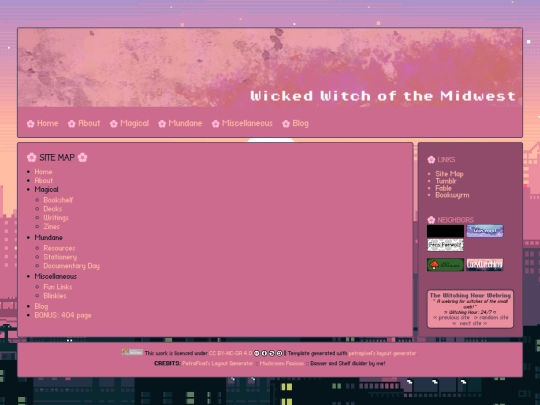Open the CC BY-NC-SA 4.0 license link
This screenshot has width=540, height=405.
230,353
